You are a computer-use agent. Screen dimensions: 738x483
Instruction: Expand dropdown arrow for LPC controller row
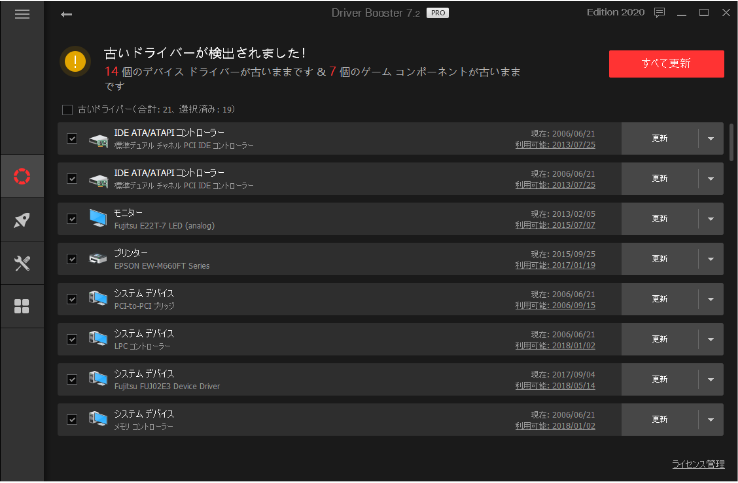click(711, 339)
